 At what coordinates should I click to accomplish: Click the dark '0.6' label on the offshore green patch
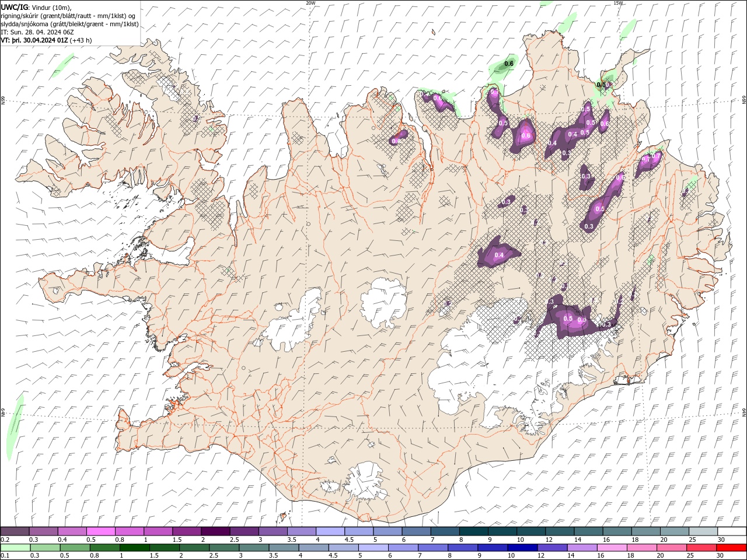509,64
